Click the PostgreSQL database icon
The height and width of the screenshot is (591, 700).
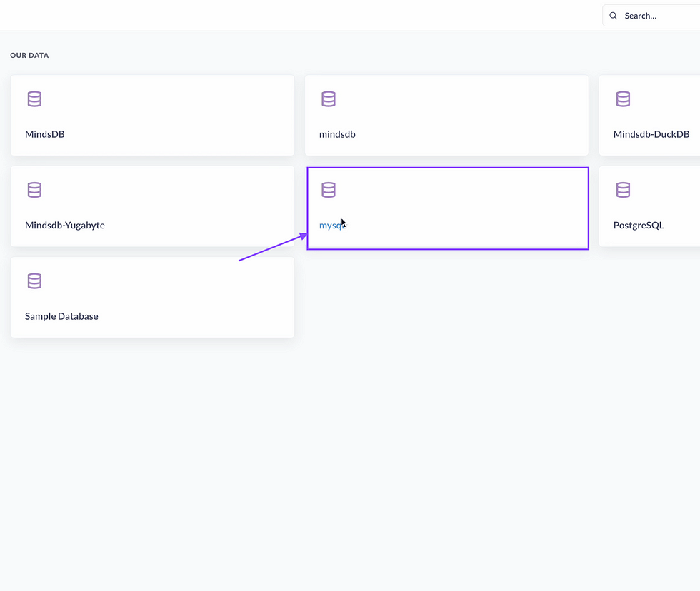tap(623, 190)
